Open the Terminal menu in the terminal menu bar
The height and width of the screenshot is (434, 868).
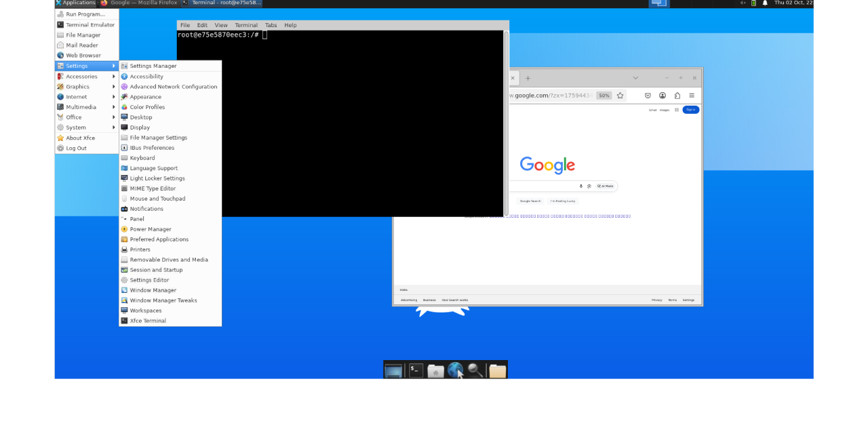[246, 25]
